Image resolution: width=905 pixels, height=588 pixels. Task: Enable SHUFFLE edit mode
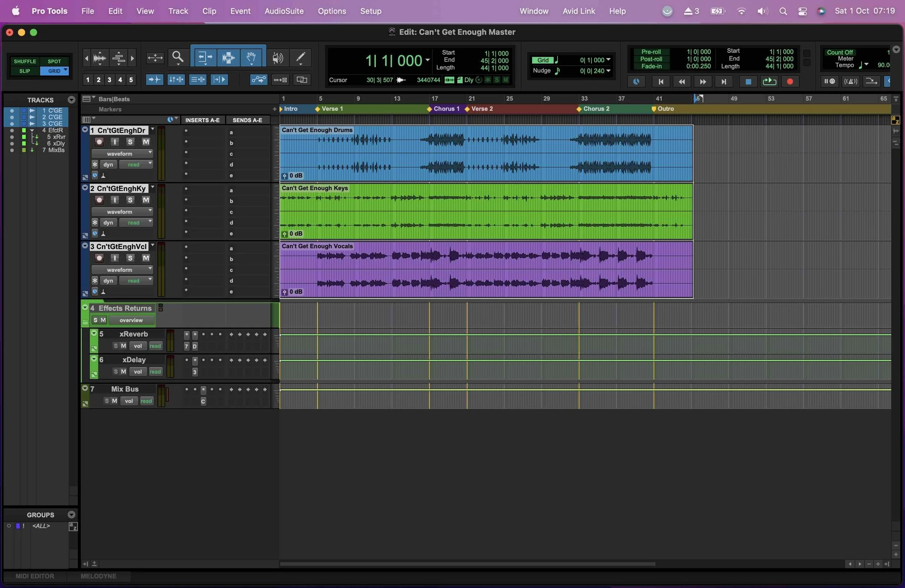tap(25, 61)
